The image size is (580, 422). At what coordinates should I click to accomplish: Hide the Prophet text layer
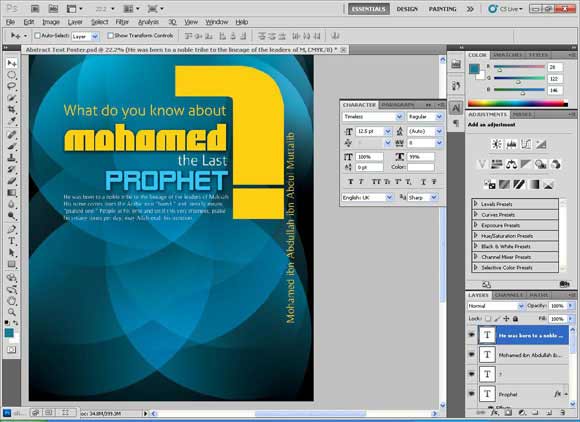472,394
